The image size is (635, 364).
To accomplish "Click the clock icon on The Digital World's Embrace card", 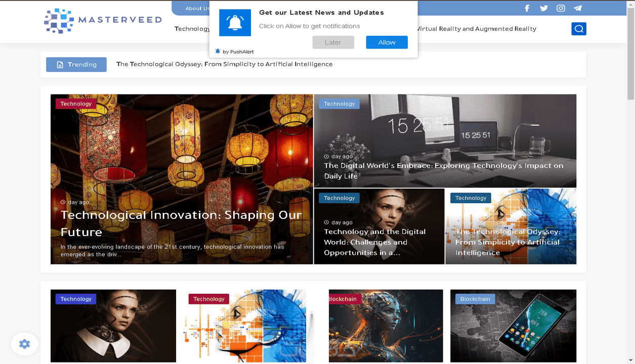I will coord(326,157).
